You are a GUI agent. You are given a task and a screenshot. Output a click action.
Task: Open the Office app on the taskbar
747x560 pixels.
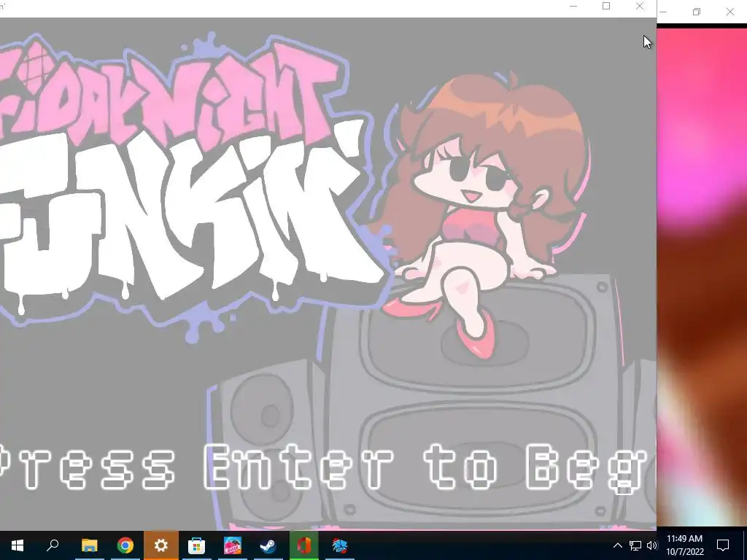(304, 545)
